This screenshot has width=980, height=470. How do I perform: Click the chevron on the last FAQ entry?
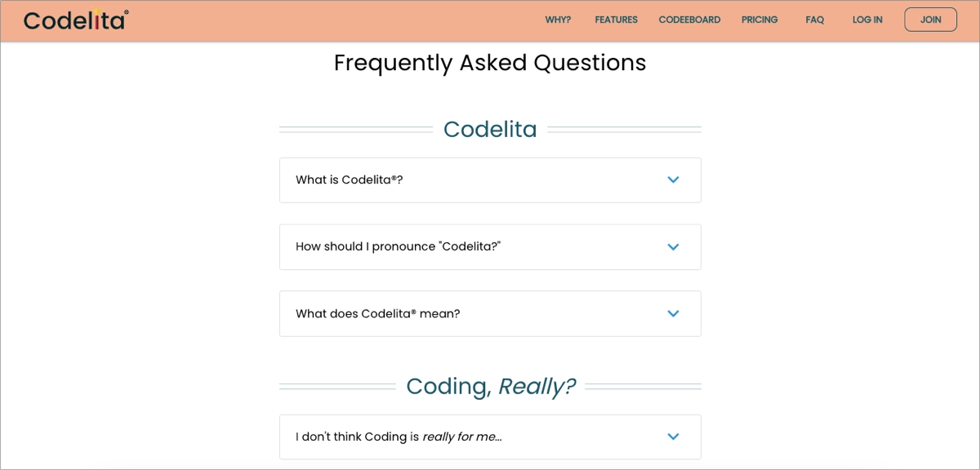pos(673,437)
